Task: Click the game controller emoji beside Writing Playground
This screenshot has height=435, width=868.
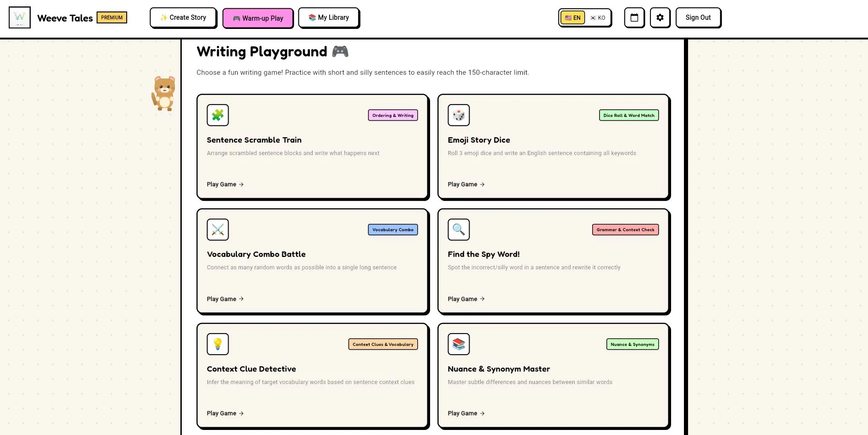Action: (340, 51)
